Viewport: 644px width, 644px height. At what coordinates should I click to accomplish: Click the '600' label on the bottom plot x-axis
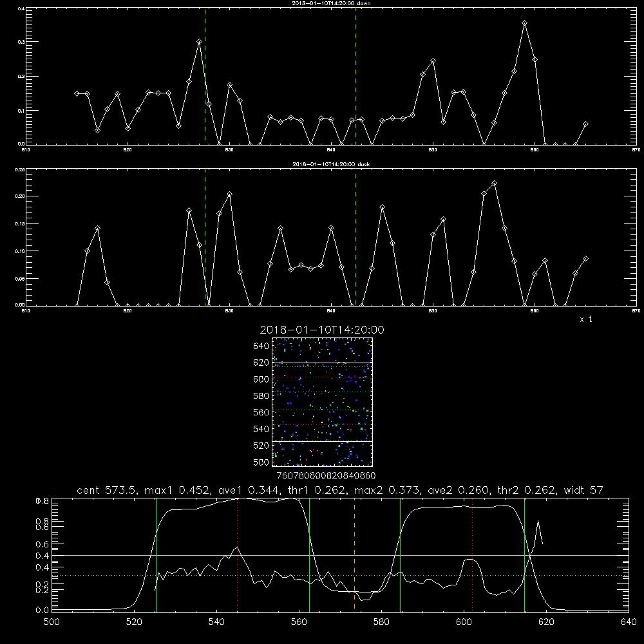pyautogui.click(x=464, y=622)
